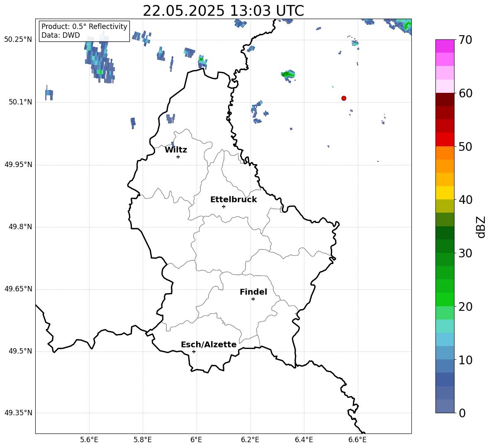Click the latitude label 49.35°N
The height and width of the screenshot is (448, 491).
click(18, 413)
